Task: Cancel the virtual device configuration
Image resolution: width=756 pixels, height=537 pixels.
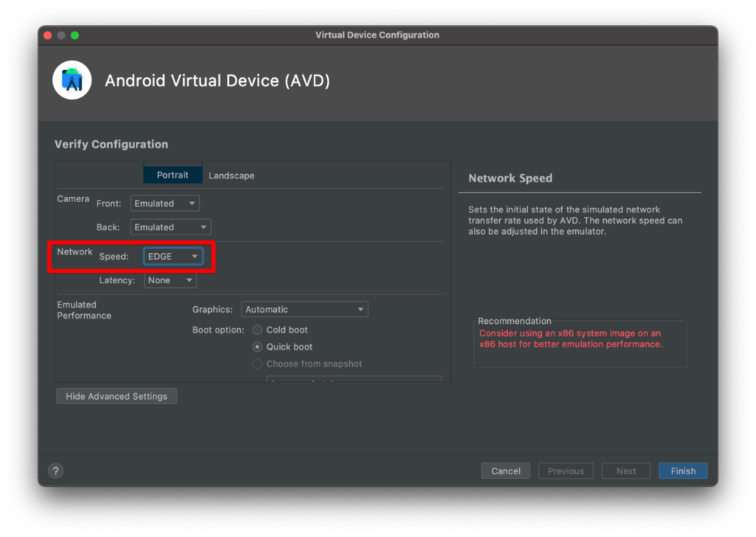Action: tap(506, 471)
